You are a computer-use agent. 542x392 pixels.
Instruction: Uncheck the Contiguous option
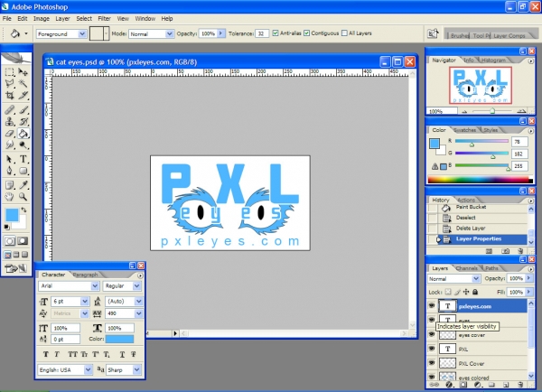[306, 33]
